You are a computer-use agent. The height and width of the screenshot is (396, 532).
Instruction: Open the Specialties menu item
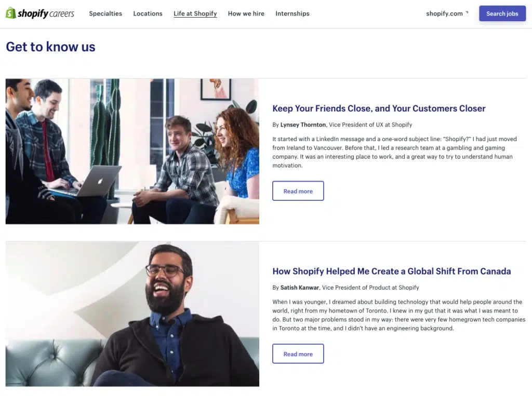[105, 13]
